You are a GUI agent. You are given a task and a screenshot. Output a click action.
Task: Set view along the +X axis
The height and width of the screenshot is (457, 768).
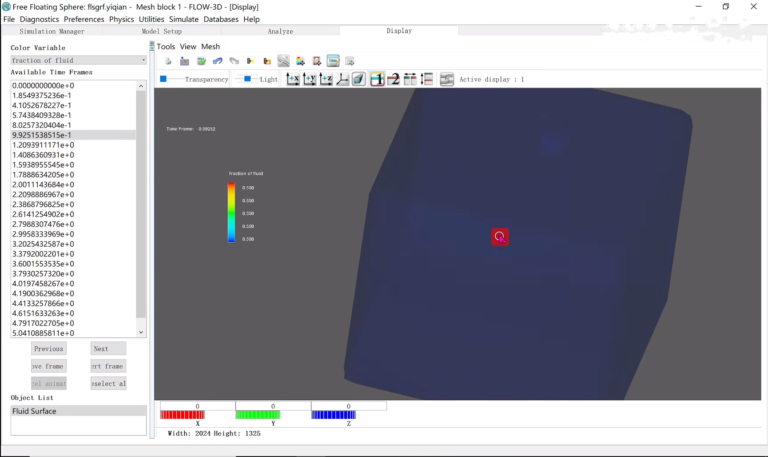[x=293, y=79]
